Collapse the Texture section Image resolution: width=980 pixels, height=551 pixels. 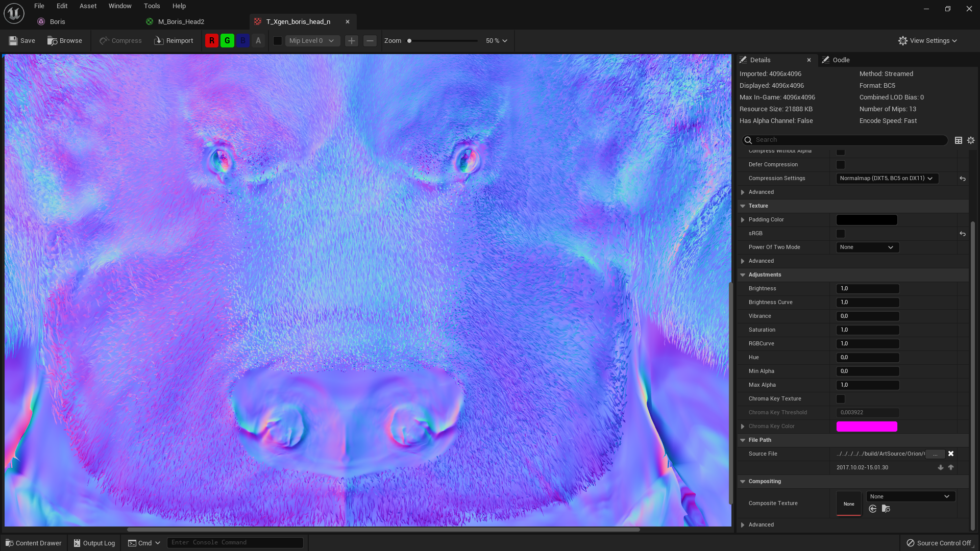click(x=743, y=206)
